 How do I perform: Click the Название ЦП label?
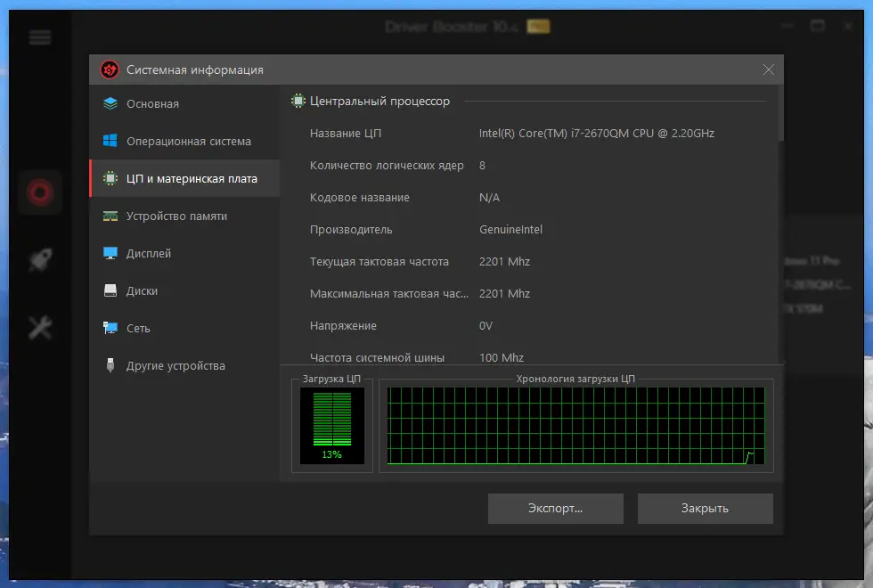click(346, 133)
